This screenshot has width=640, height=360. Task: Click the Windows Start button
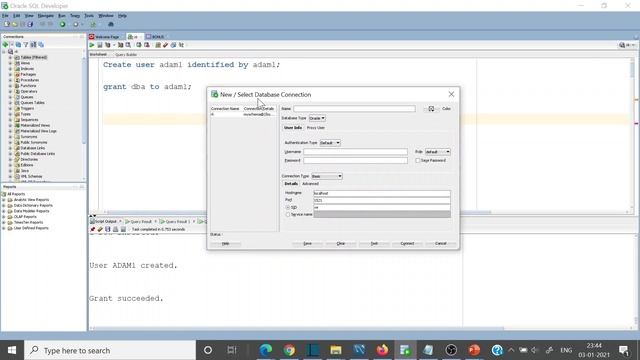tap(12, 350)
